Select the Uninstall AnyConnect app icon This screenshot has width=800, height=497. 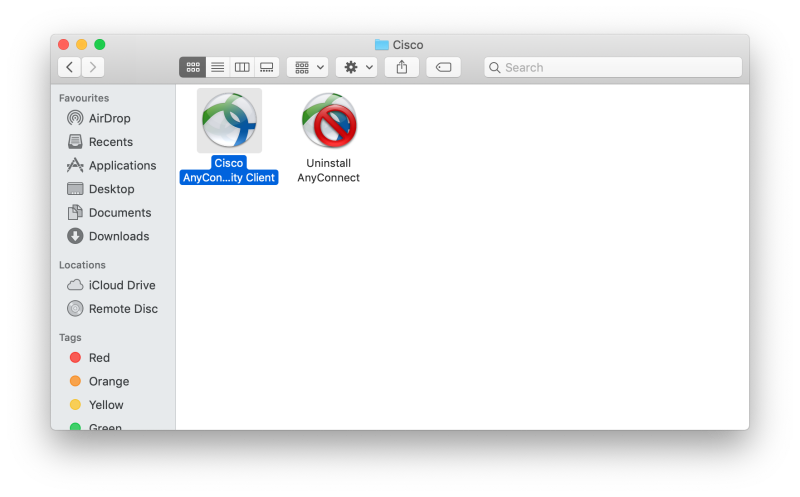[329, 120]
